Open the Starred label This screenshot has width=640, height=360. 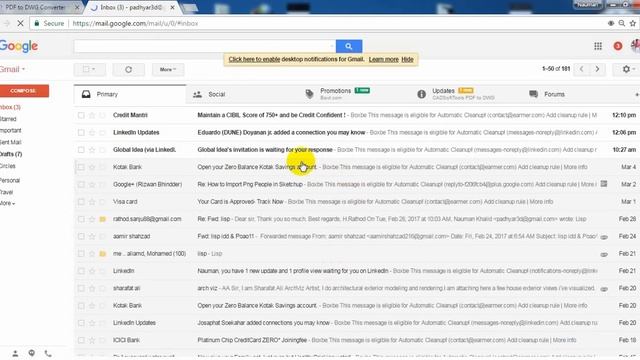(8, 119)
